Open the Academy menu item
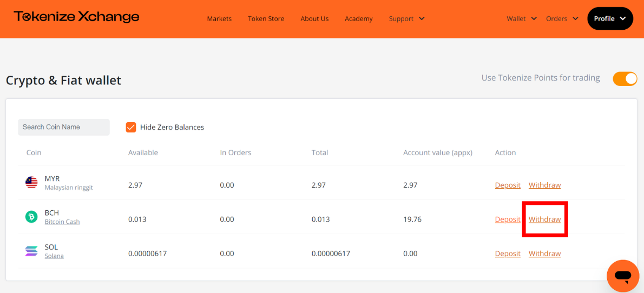 (x=359, y=18)
